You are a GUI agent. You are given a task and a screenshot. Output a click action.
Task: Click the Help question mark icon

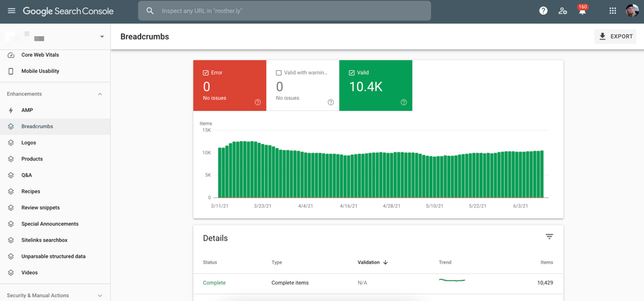point(543,11)
